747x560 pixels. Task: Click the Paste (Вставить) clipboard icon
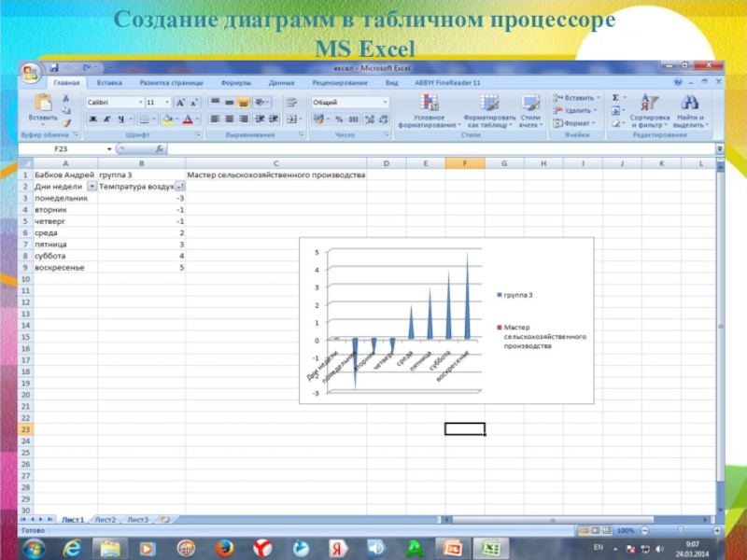click(43, 103)
